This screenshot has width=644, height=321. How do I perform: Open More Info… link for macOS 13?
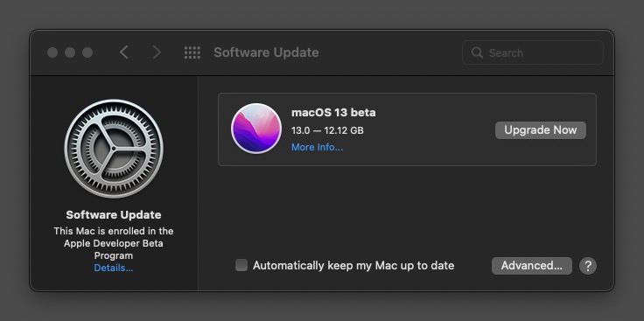click(317, 147)
